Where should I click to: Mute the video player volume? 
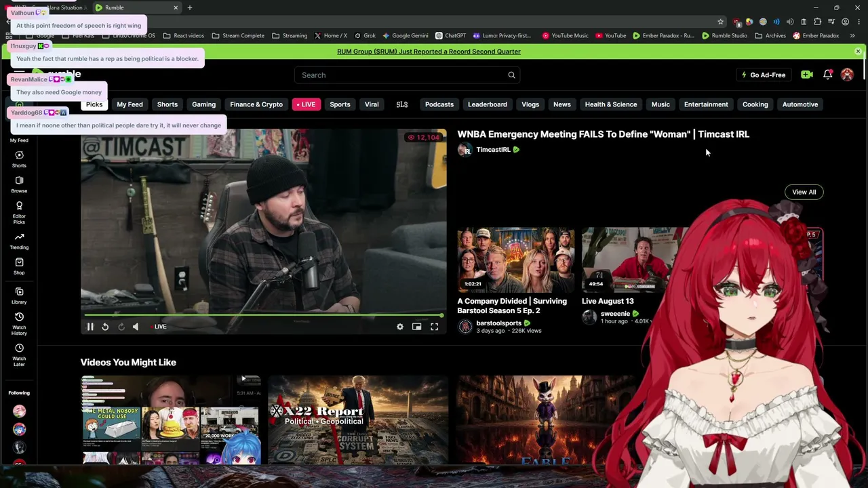[136, 327]
